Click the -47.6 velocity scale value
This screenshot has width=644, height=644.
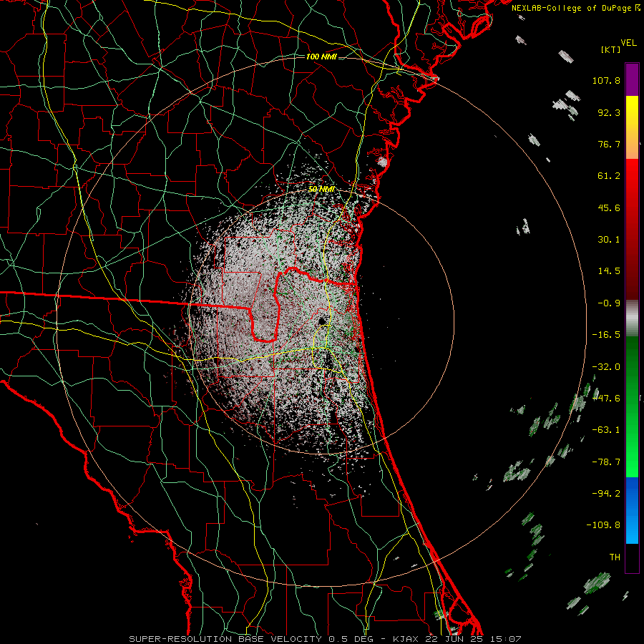coord(606,399)
